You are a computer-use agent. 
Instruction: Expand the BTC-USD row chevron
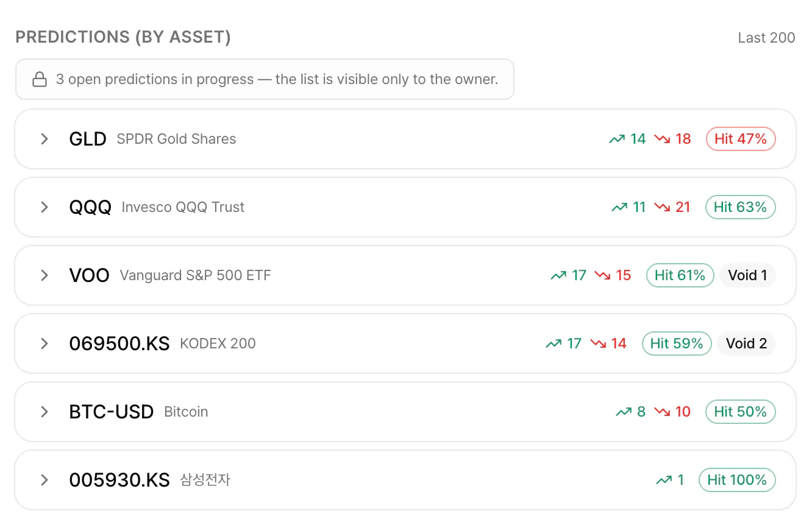tap(44, 412)
